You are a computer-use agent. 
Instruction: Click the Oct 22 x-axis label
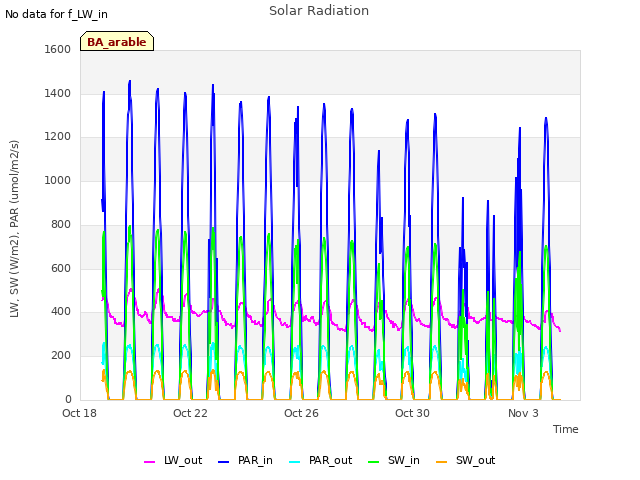pos(190,413)
